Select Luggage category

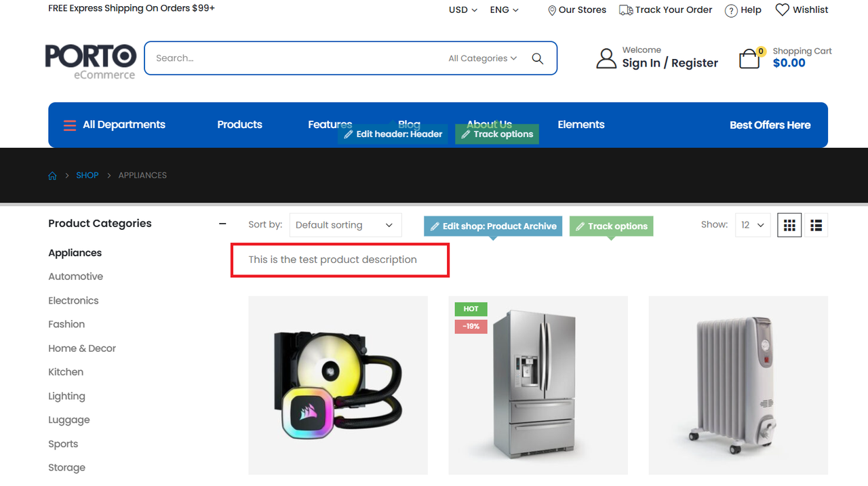click(69, 420)
